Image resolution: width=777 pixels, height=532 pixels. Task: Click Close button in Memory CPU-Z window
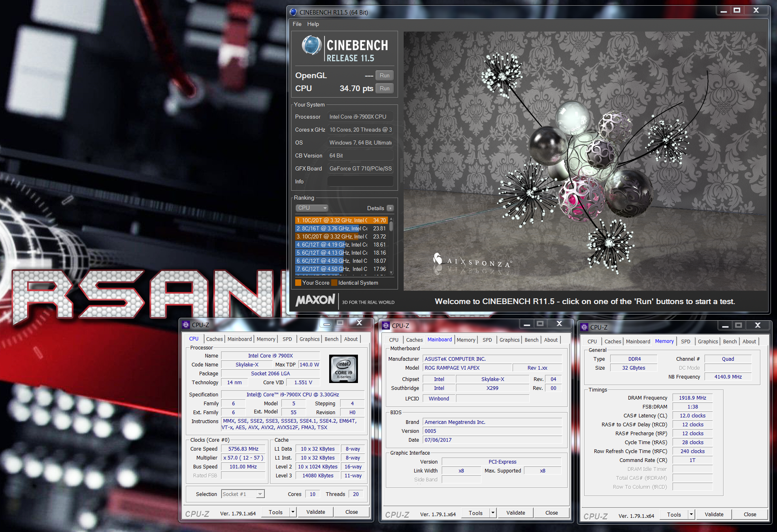[x=750, y=515]
